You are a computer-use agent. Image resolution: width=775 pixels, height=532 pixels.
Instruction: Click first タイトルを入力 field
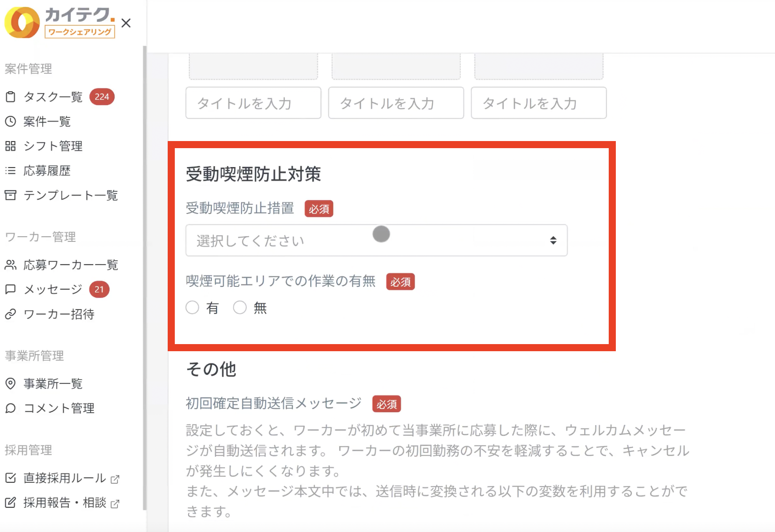pyautogui.click(x=253, y=103)
